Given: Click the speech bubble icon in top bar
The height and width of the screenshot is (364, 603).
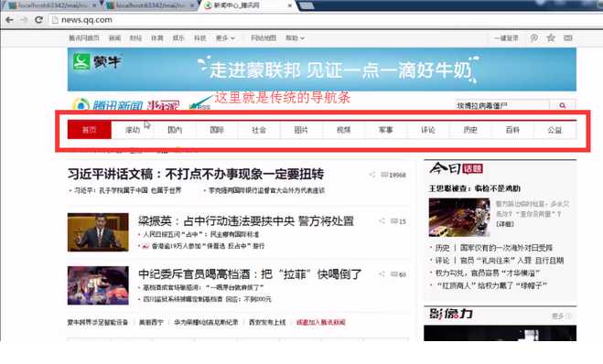Looking at the screenshot, I should 533,38.
